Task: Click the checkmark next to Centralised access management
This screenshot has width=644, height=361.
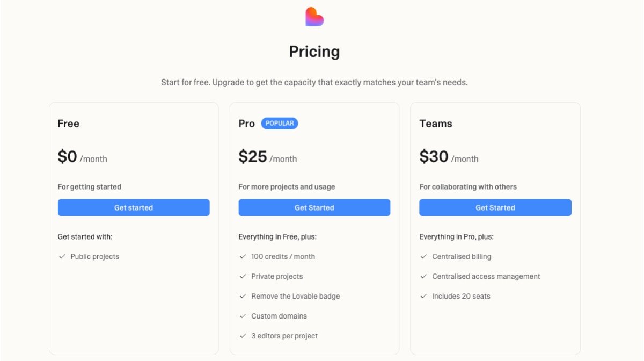Action: point(424,277)
